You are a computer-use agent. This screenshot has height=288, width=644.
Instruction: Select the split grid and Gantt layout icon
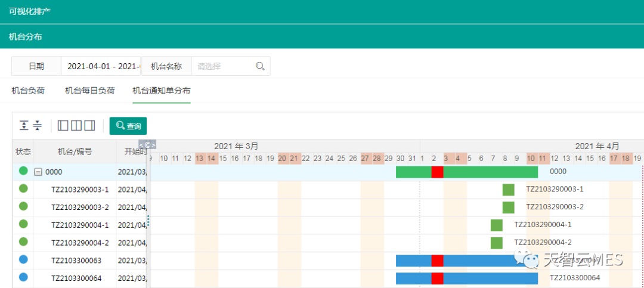[x=76, y=126]
